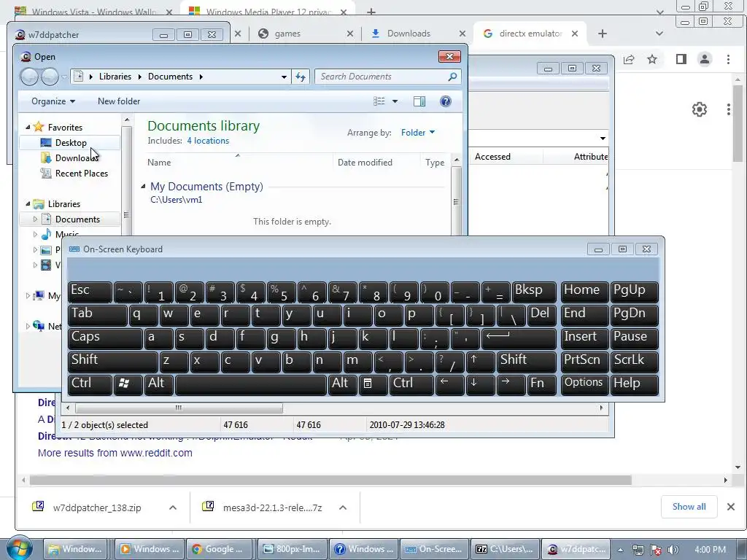Image resolution: width=747 pixels, height=560 pixels.
Task: Open Options on the On-Screen Keyboard
Action: [584, 385]
